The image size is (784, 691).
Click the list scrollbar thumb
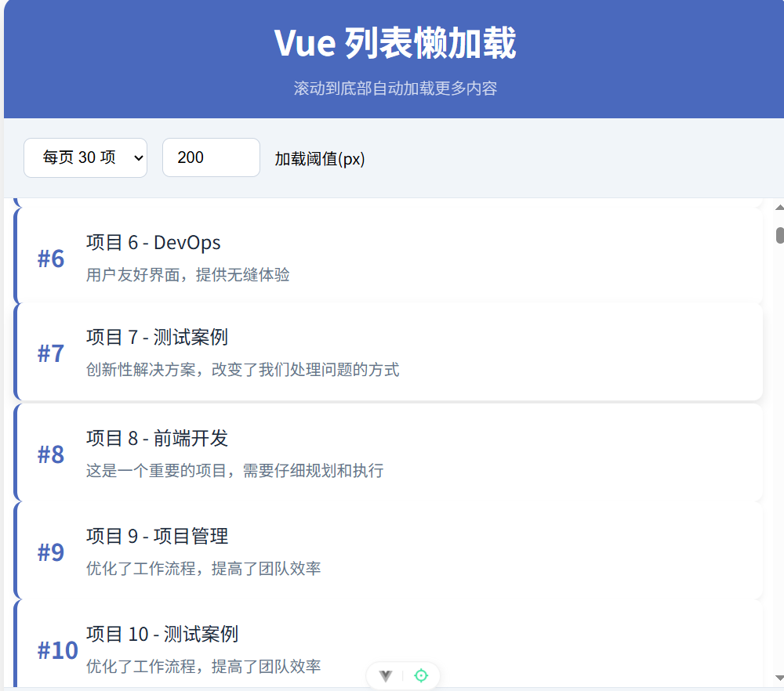point(779,235)
